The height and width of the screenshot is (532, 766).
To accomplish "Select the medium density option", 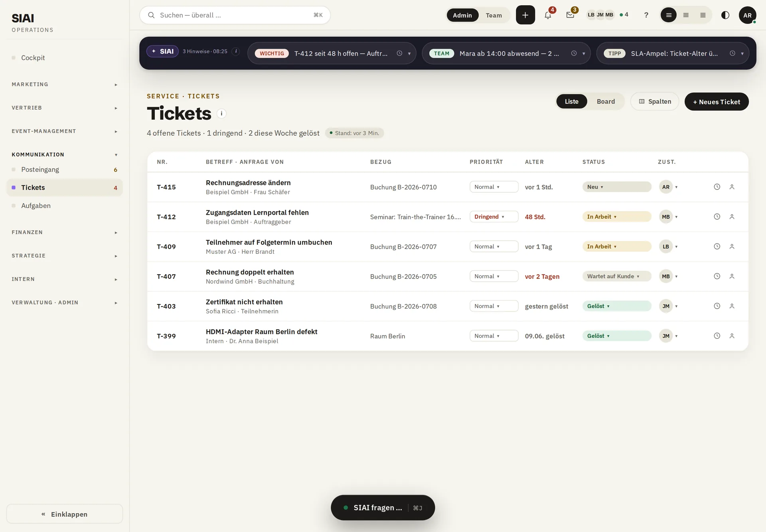I will pos(686,15).
